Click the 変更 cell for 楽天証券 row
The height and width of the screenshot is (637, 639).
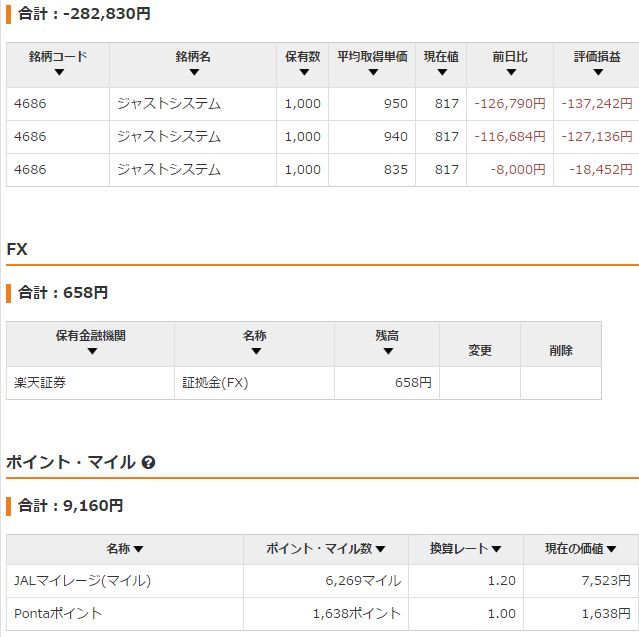(480, 383)
